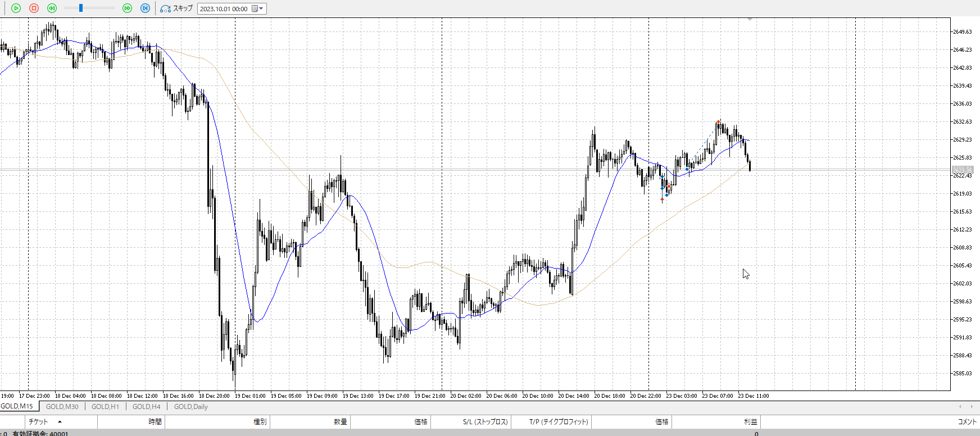The width and height of the screenshot is (980, 436).
Task: Click the 時間 column header
Action: click(x=155, y=422)
